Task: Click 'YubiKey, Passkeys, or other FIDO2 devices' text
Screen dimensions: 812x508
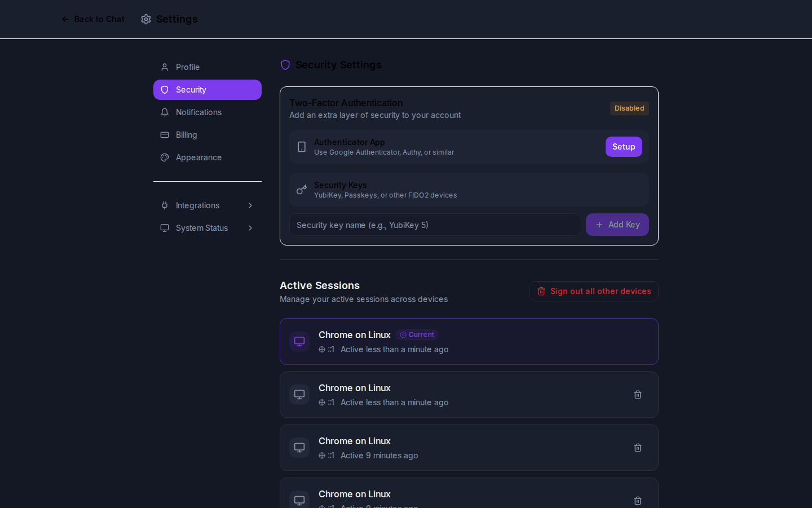Action: click(x=386, y=195)
